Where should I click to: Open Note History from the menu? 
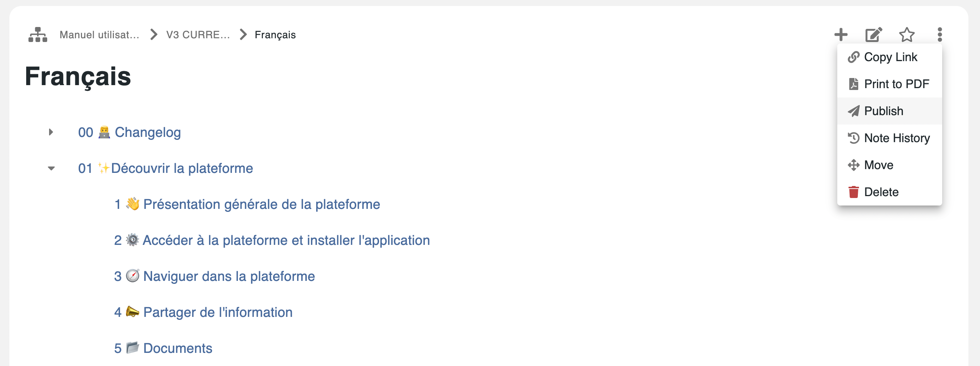pyautogui.click(x=897, y=138)
